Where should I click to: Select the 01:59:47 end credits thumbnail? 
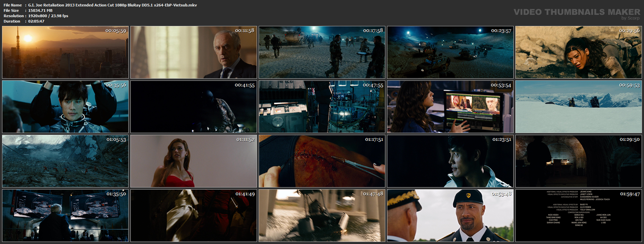tap(579, 215)
